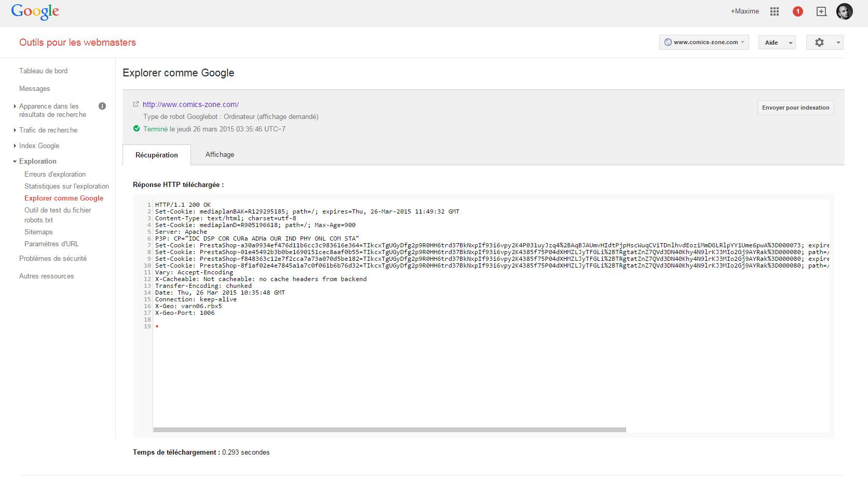Click the 'Transfer-Encoding: chunked' line
868x478 pixels.
click(204, 286)
